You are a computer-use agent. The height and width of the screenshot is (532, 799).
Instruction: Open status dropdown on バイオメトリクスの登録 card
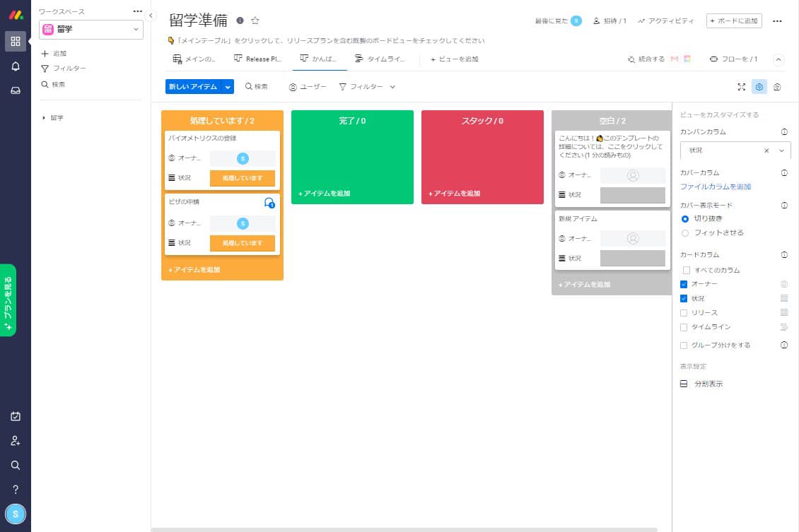pos(243,178)
